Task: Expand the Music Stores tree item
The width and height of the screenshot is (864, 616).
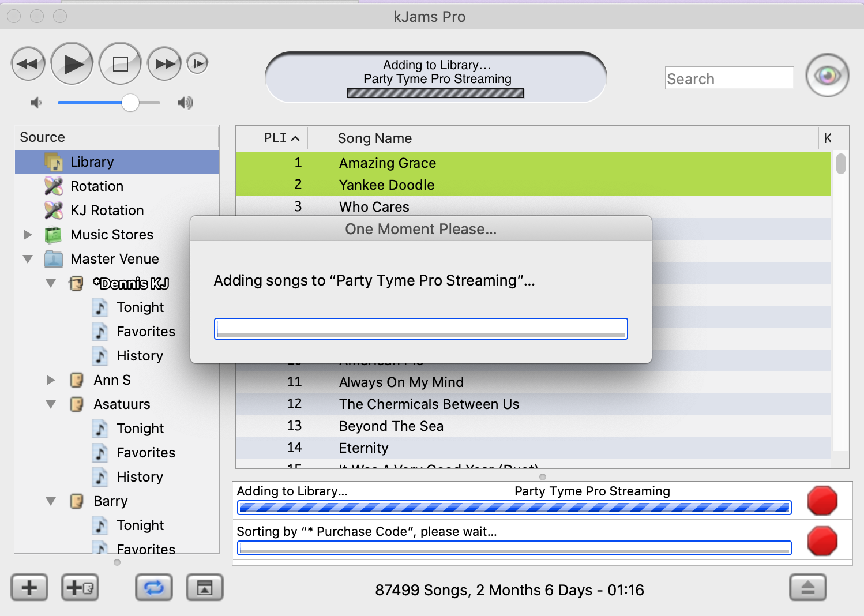Action: 28,235
